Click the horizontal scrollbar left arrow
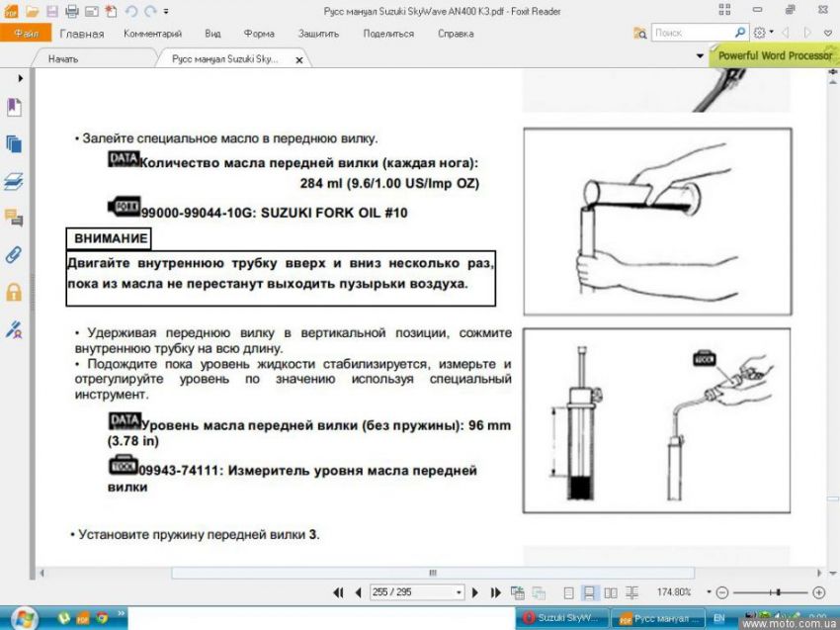This screenshot has width=840, height=630. [42, 573]
